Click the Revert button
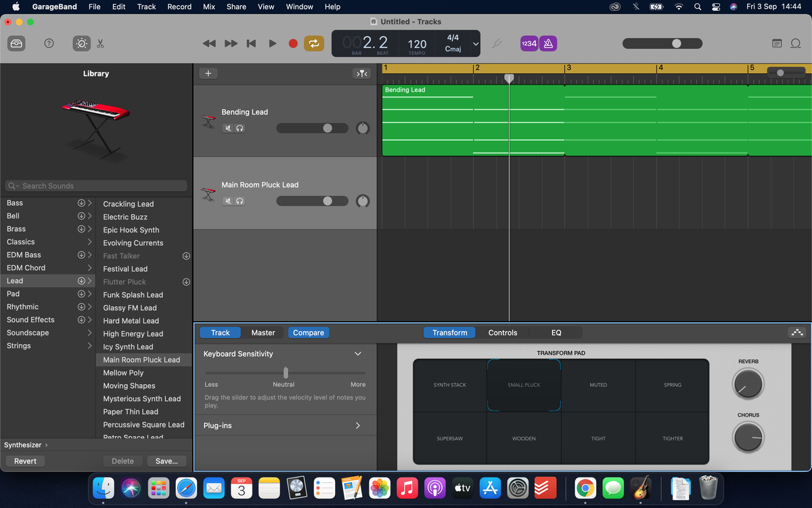The height and width of the screenshot is (508, 812). click(25, 461)
